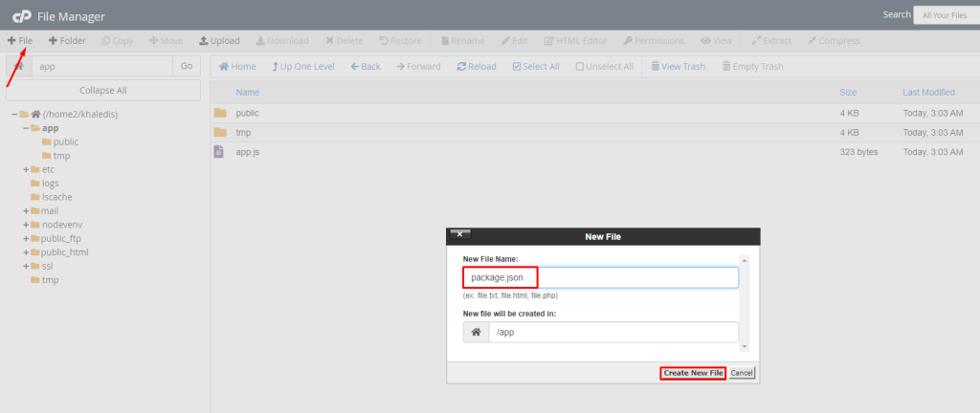Click the Reload files icon
Image resolution: width=980 pixels, height=413 pixels.
coord(462,67)
